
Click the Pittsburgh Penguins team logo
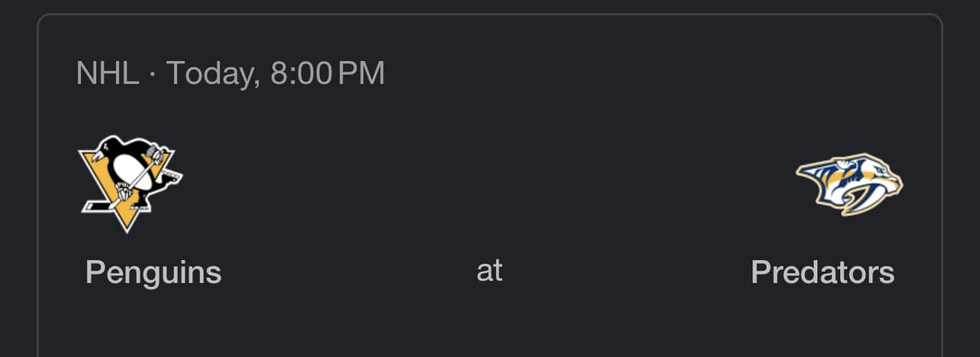130,184
